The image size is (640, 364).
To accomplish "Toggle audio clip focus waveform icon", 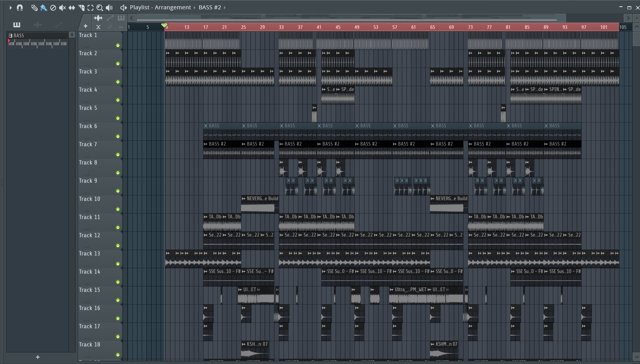I will (98, 18).
